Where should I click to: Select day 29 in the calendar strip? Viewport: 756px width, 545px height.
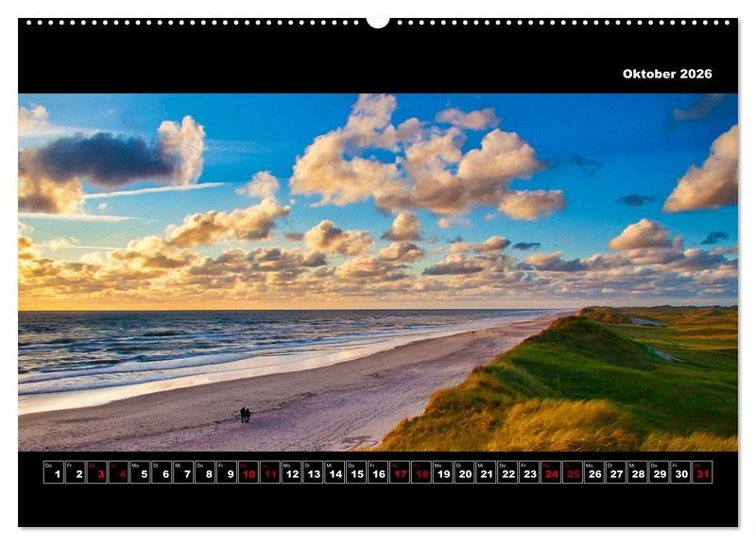[659, 472]
